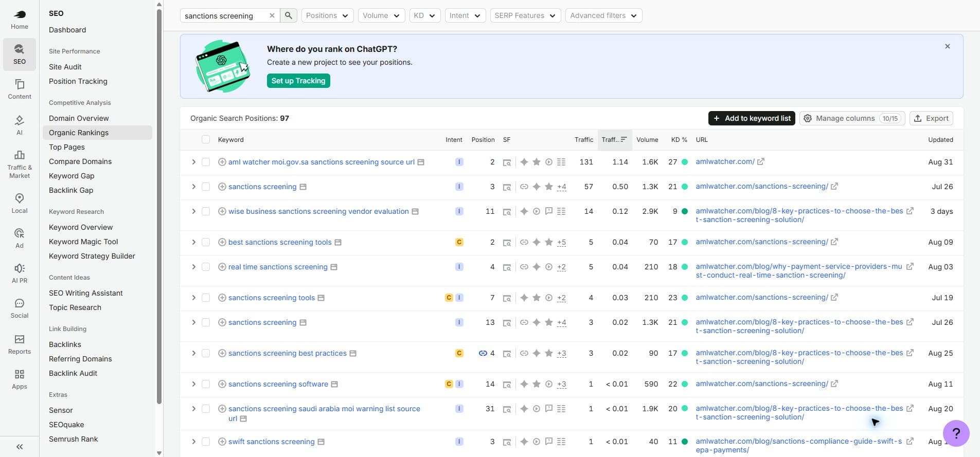Click the Export button
980x457 pixels.
click(x=931, y=118)
